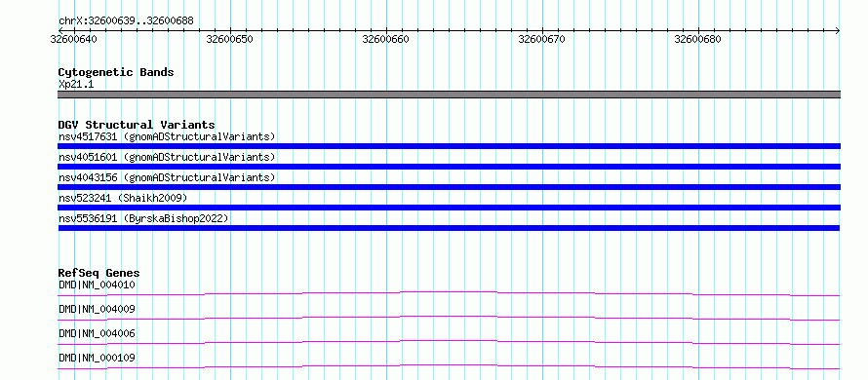Click the blue bar for nsv5536191
This screenshot has width=868, height=380.
click(449, 228)
